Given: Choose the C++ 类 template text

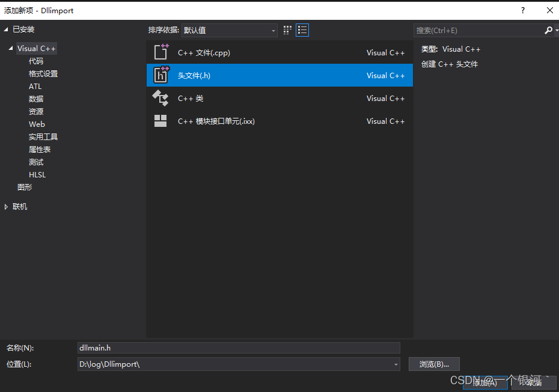Looking at the screenshot, I should point(191,98).
